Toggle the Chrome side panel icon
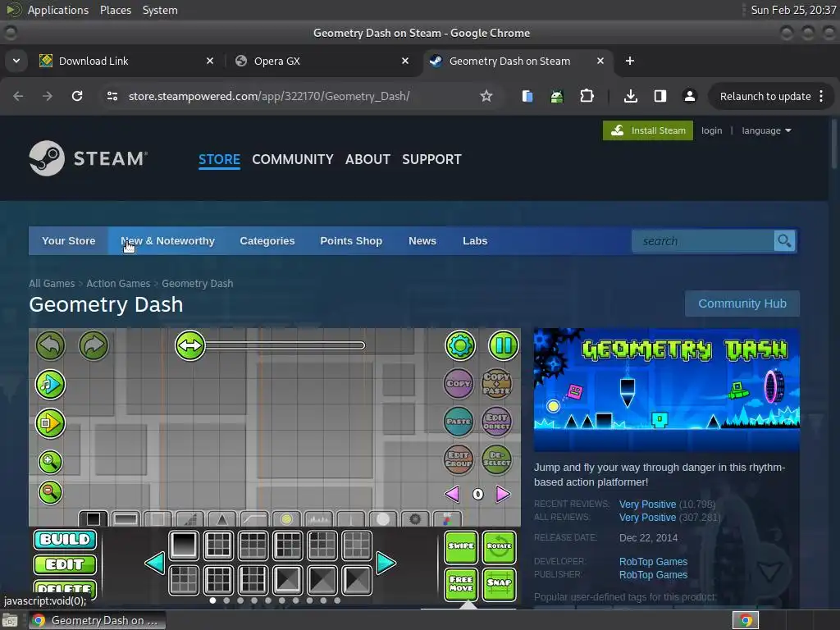 point(660,96)
